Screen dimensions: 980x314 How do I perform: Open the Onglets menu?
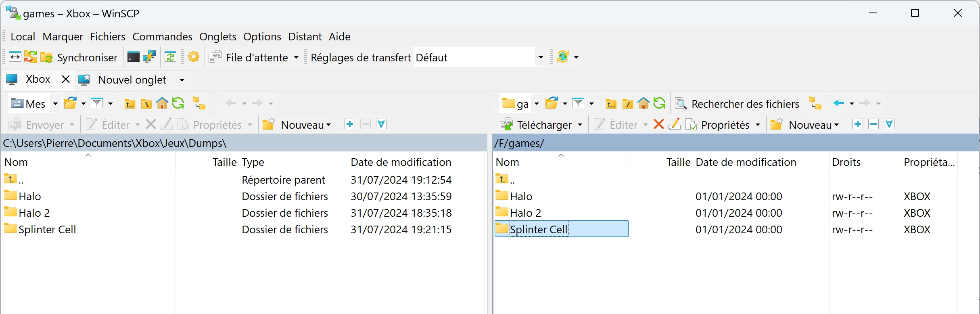217,37
